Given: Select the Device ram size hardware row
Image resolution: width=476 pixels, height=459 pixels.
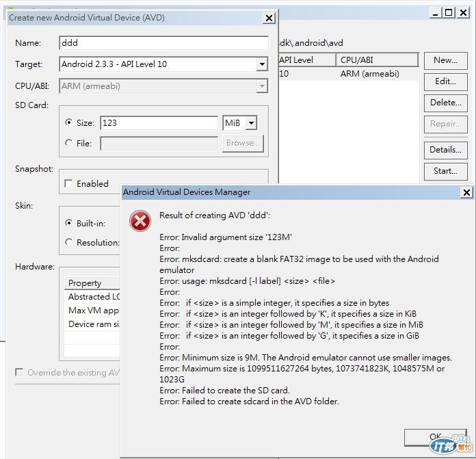Looking at the screenshot, I should pos(92,324).
